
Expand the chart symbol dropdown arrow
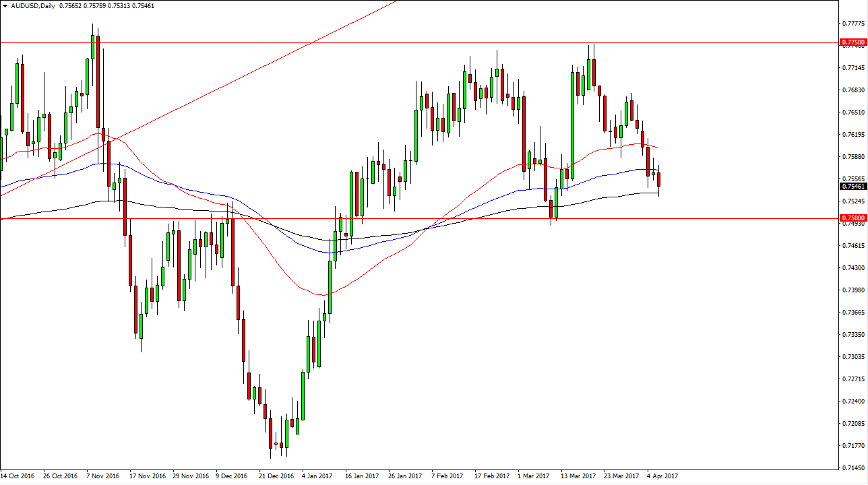click(x=7, y=5)
